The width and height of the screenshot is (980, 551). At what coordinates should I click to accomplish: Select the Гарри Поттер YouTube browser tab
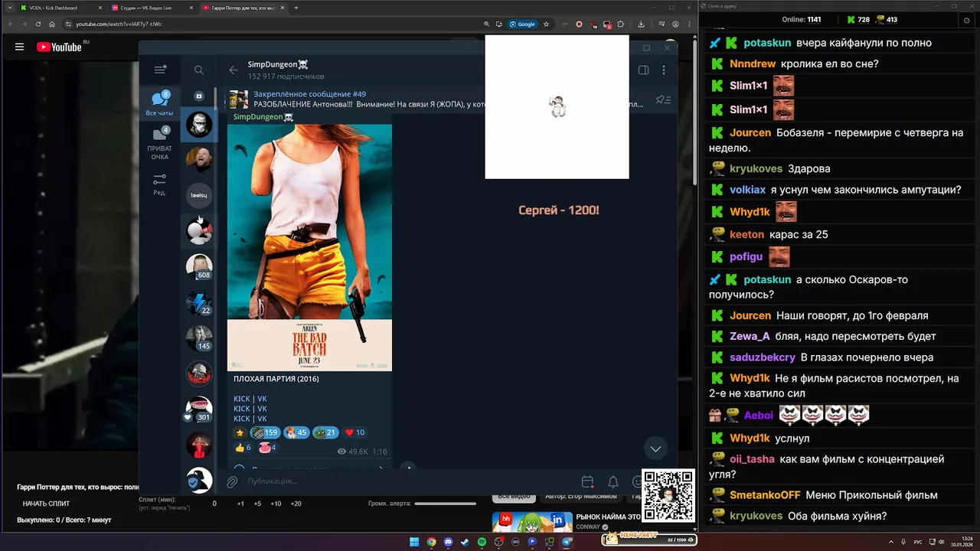coord(244,8)
